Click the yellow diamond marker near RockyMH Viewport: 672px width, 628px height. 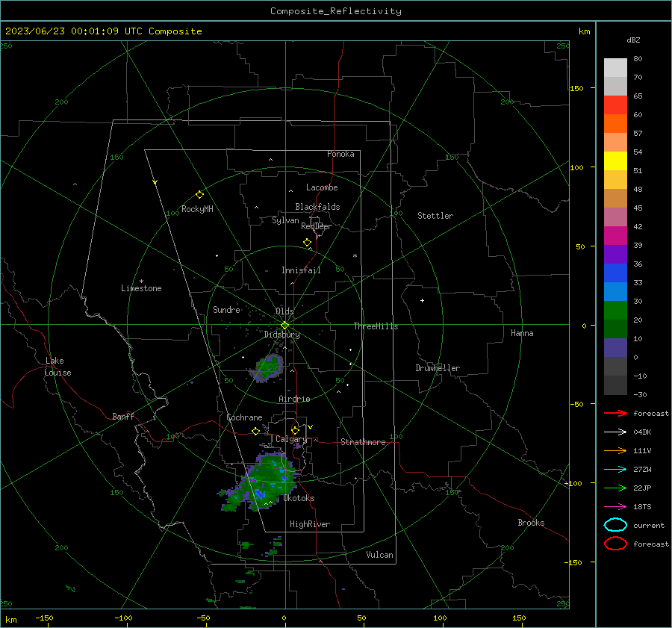(x=199, y=195)
